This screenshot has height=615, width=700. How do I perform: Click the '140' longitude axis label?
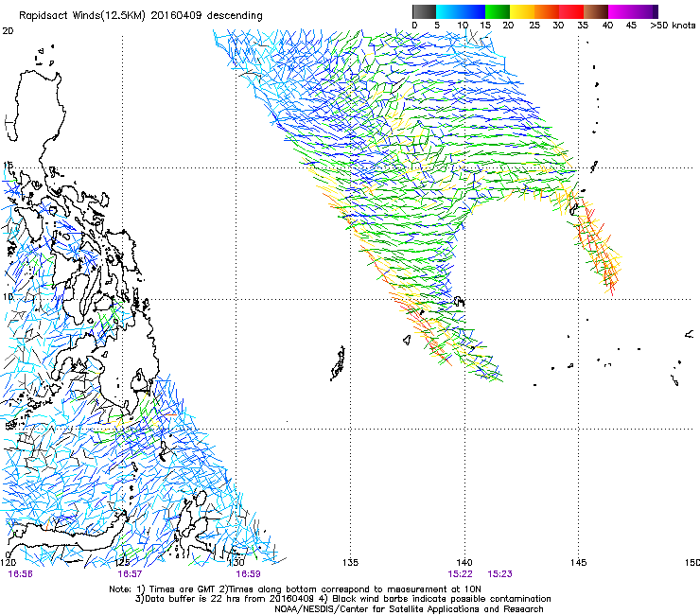464,562
